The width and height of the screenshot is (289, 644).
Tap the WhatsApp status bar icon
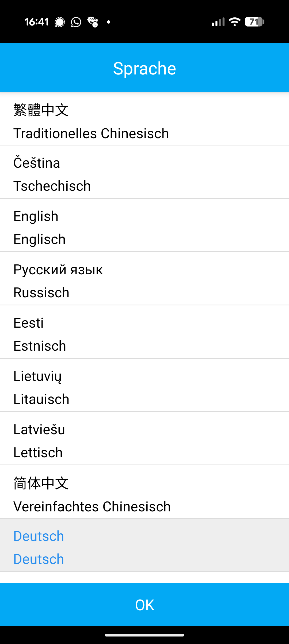click(76, 22)
